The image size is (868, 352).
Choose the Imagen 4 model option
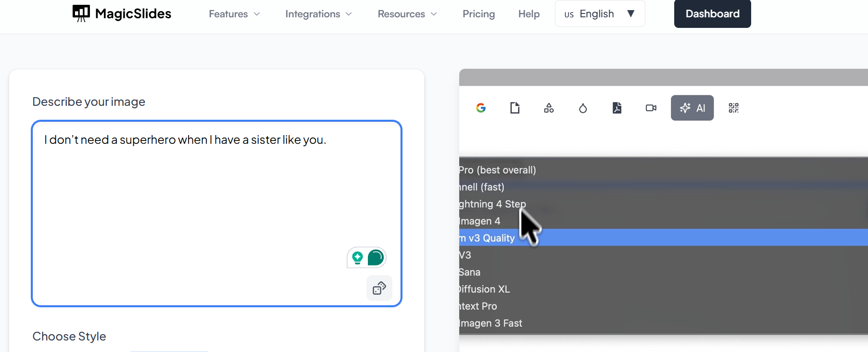pos(480,221)
